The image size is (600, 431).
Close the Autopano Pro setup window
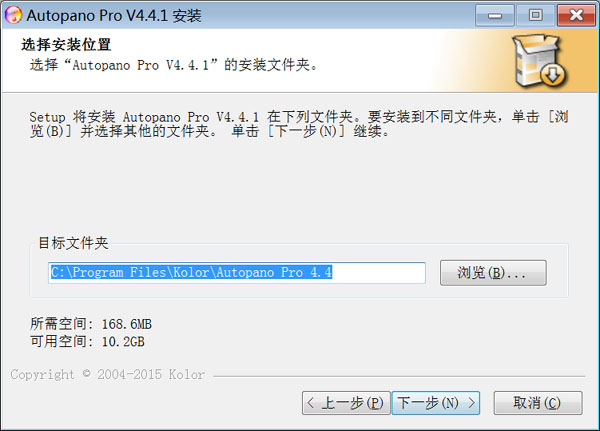click(x=576, y=16)
